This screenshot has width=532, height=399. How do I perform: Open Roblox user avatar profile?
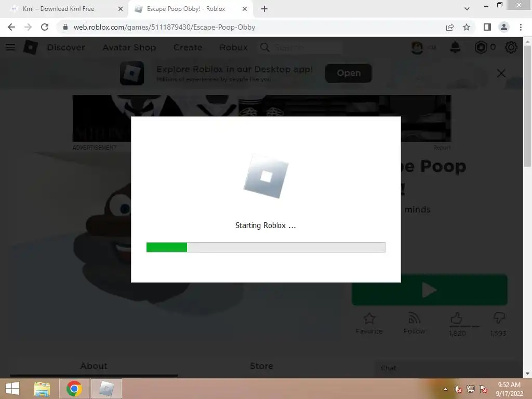coord(417,47)
